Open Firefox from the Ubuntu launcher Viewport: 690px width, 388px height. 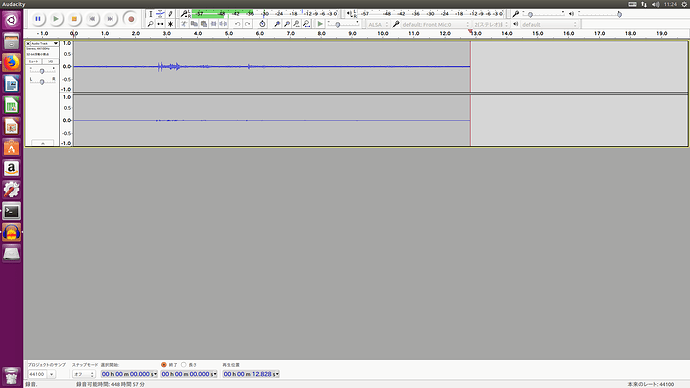point(11,63)
